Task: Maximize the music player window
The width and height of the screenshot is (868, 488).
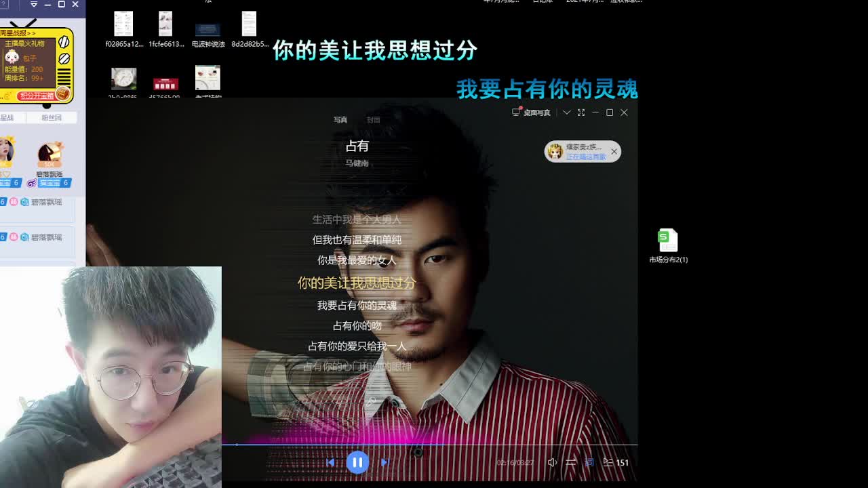Action: pos(610,113)
